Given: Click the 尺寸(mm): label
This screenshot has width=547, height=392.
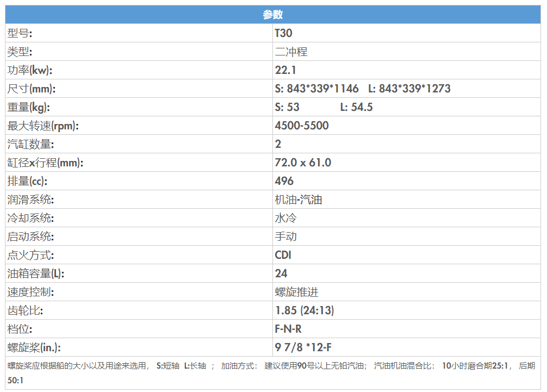Looking at the screenshot, I should point(32,89).
